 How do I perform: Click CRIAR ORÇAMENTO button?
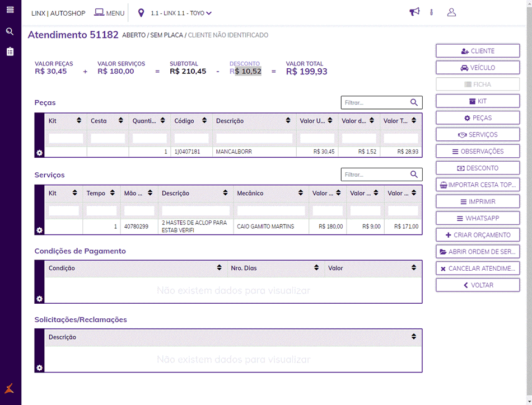click(478, 235)
